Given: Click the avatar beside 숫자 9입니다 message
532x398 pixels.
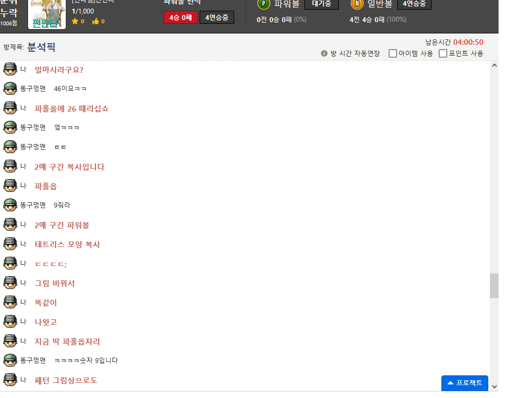Looking at the screenshot, I should (x=10, y=360).
